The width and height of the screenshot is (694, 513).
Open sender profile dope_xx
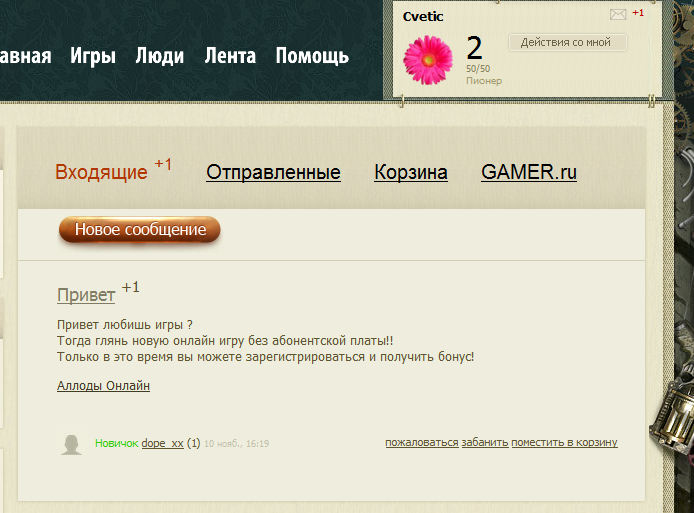point(162,443)
